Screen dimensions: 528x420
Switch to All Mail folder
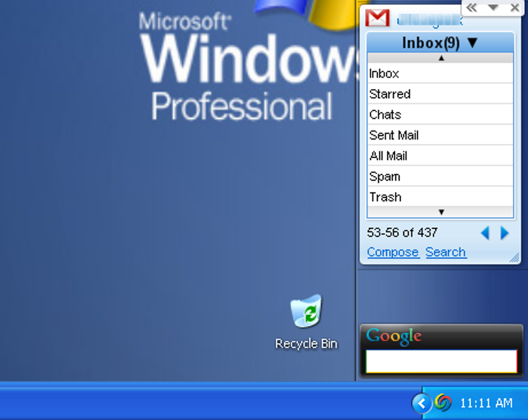[441, 156]
